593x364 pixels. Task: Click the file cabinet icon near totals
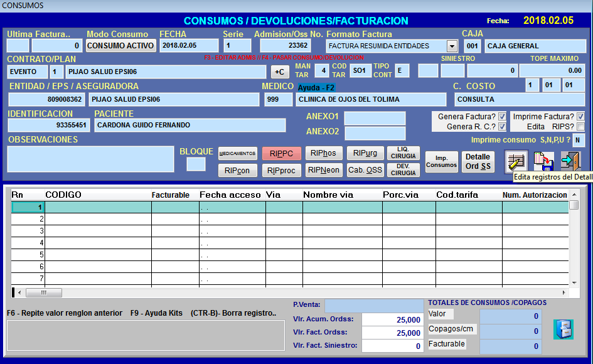point(564,329)
